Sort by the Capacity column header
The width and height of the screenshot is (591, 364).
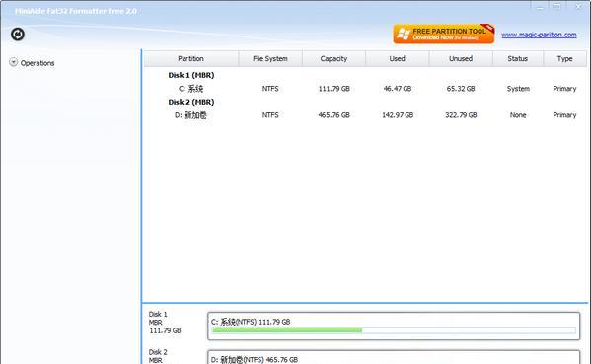[x=333, y=59]
